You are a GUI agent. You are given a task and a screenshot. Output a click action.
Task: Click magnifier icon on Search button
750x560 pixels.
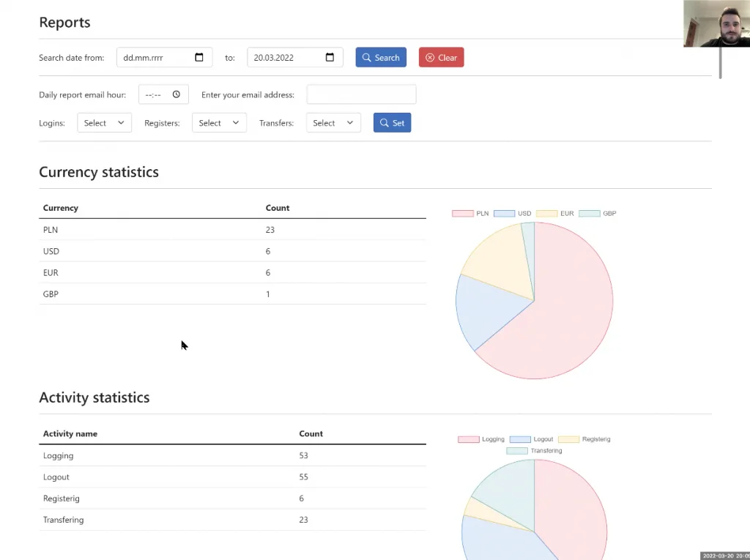pos(366,57)
